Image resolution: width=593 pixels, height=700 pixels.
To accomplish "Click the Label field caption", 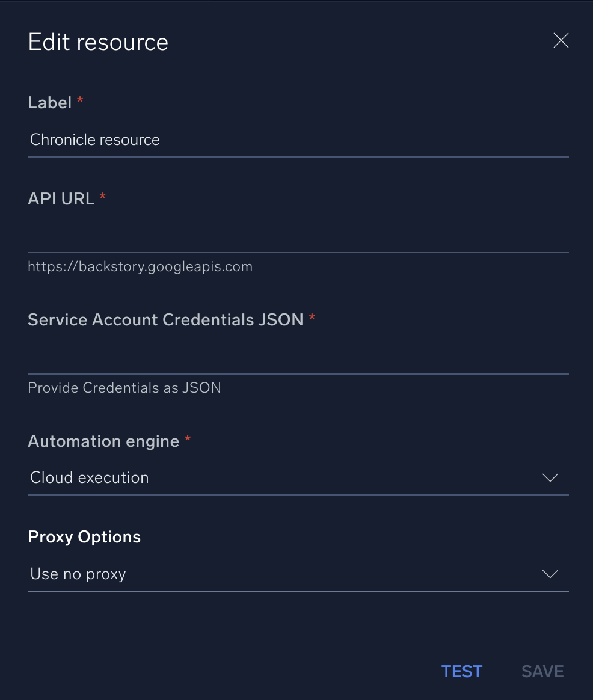I will 50,103.
